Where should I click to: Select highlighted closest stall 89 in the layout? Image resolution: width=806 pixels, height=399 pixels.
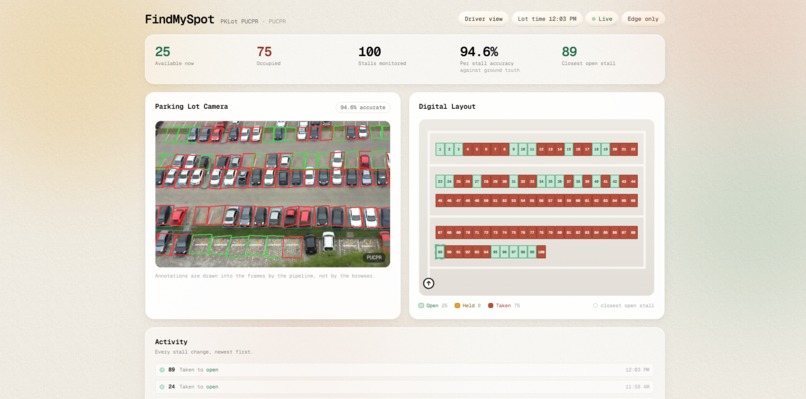440,252
